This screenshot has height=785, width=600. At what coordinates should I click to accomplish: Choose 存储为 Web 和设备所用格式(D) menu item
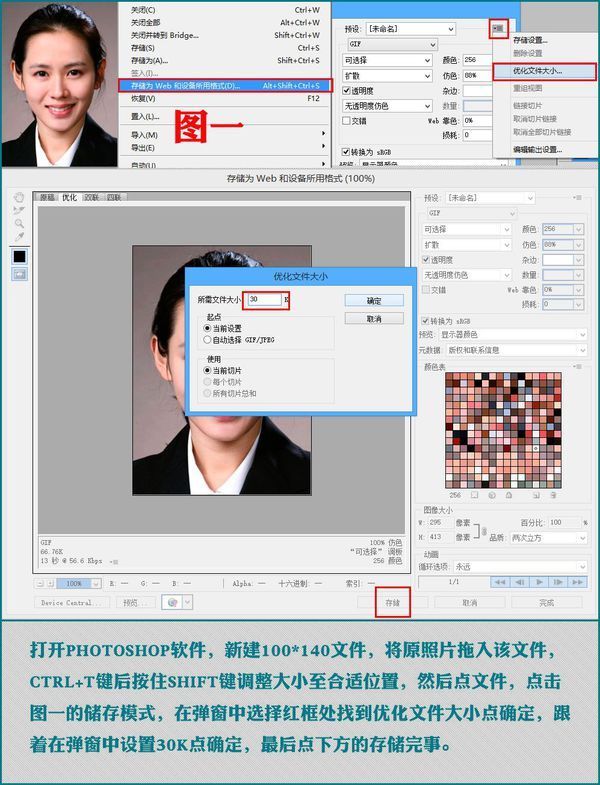pyautogui.click(x=225, y=86)
